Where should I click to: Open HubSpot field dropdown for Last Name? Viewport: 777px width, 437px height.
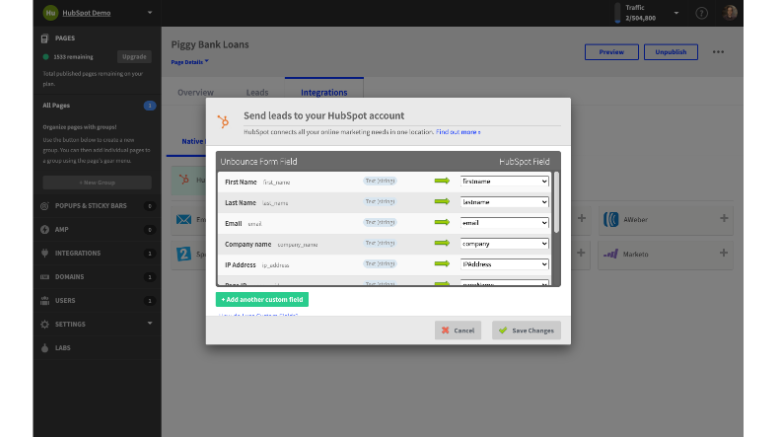[504, 202]
